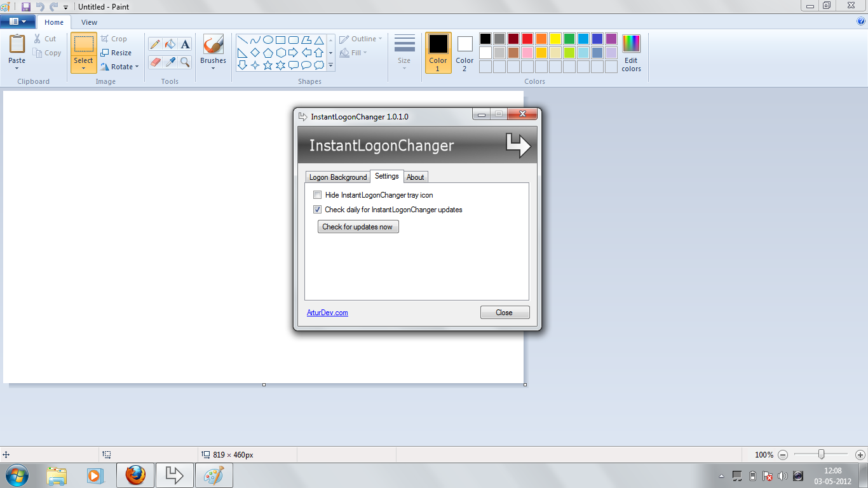Switch to the Home ribbon tab
The width and height of the screenshot is (868, 488).
(54, 22)
